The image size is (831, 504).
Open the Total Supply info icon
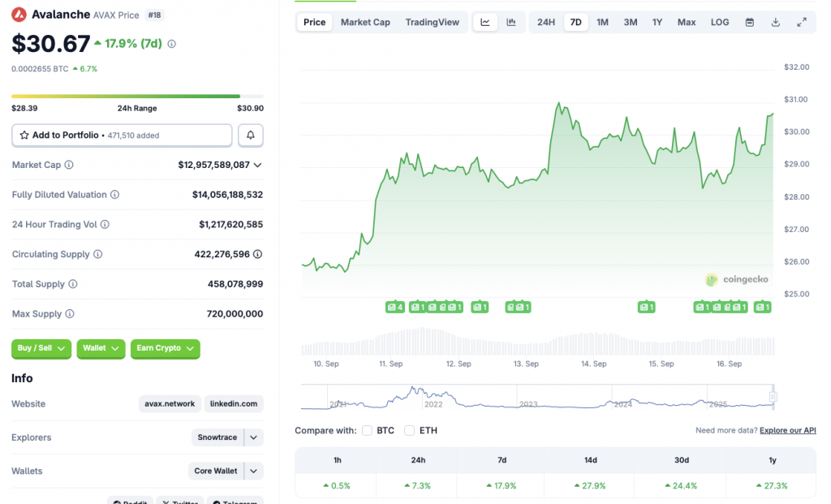click(x=72, y=284)
